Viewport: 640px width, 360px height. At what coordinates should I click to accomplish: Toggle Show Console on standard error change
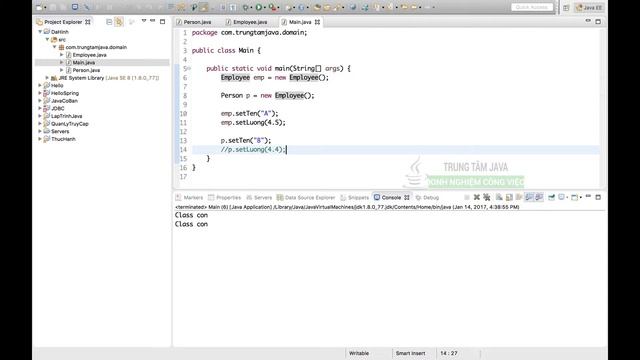point(539,197)
